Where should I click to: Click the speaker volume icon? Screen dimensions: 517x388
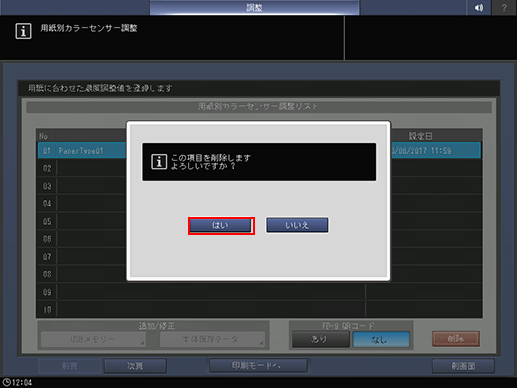(479, 8)
